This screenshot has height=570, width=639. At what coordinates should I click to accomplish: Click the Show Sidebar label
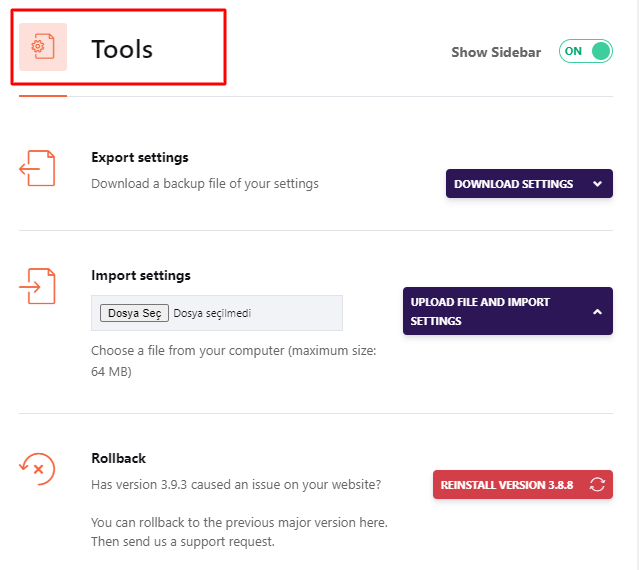coord(496,52)
